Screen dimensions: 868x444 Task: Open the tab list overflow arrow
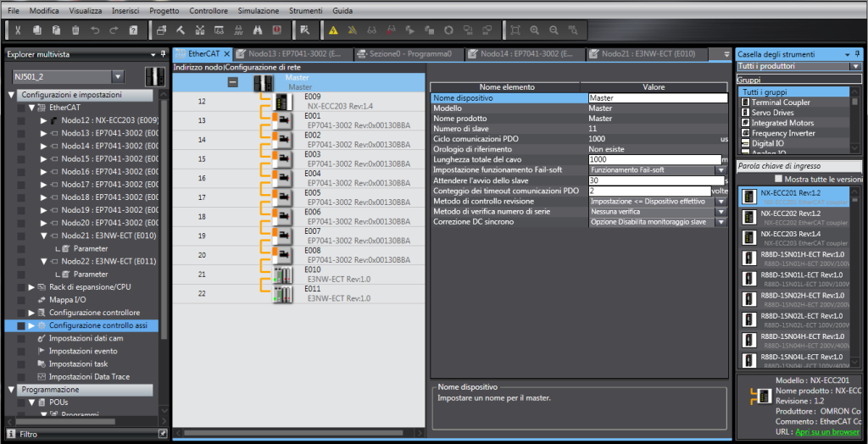coord(726,54)
